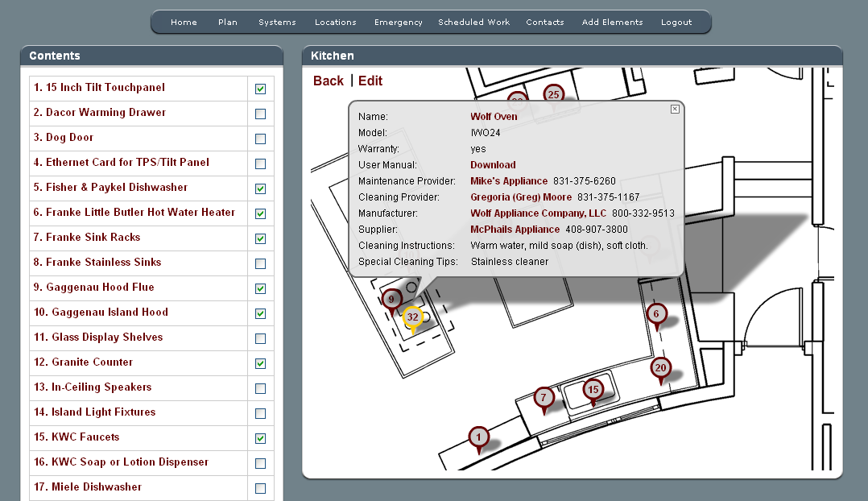Open Mike's Appliance maintenance provider link
868x501 pixels.
click(509, 181)
